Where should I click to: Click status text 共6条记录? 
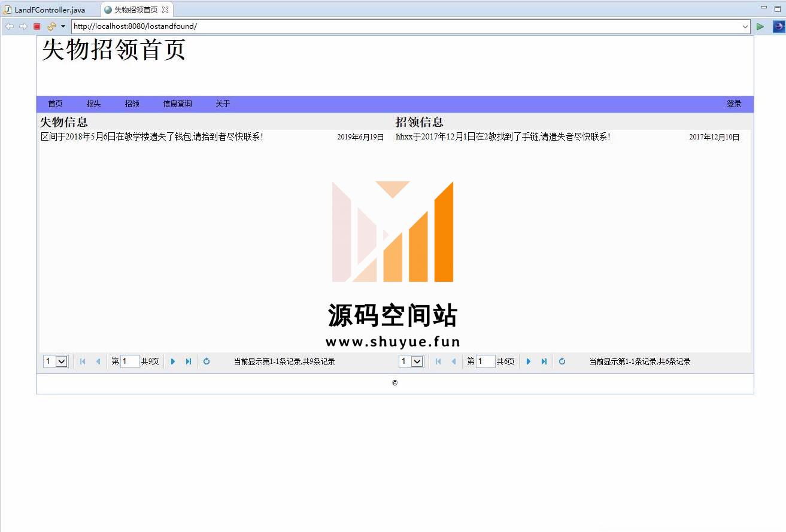click(x=675, y=362)
